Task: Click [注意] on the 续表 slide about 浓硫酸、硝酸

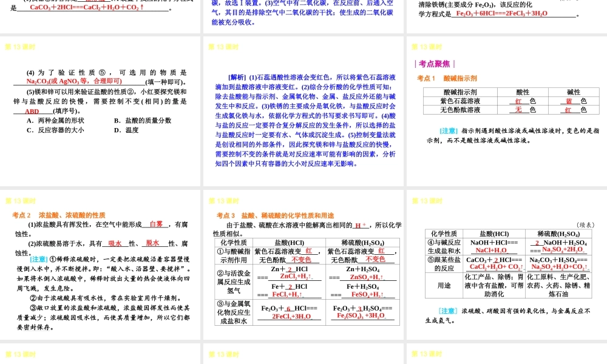Action: point(447,311)
